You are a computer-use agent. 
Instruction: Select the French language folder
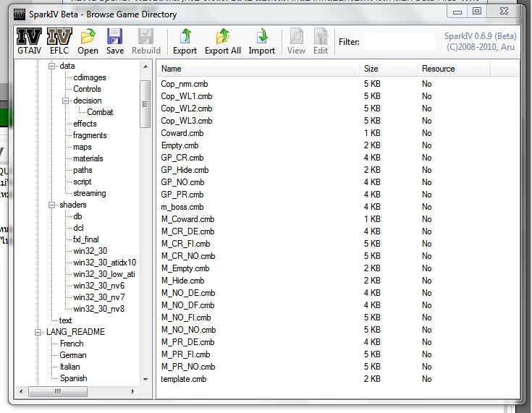pyautogui.click(x=72, y=344)
